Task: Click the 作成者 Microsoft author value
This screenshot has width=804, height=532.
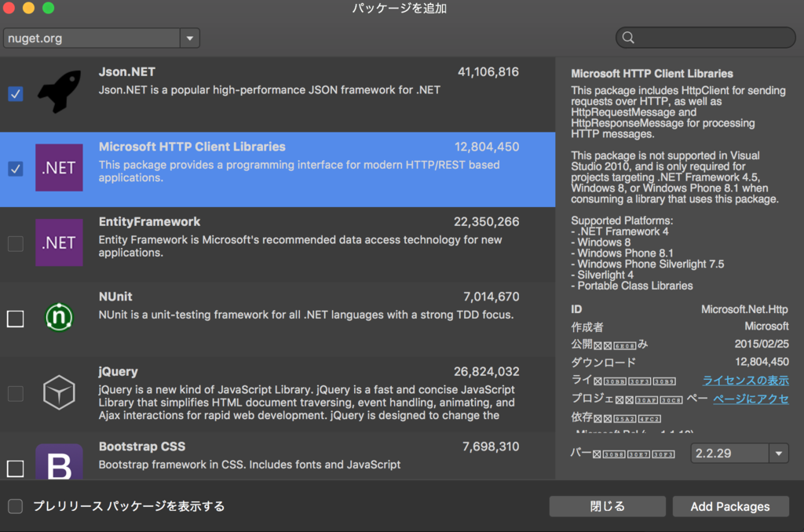Action: (766, 326)
